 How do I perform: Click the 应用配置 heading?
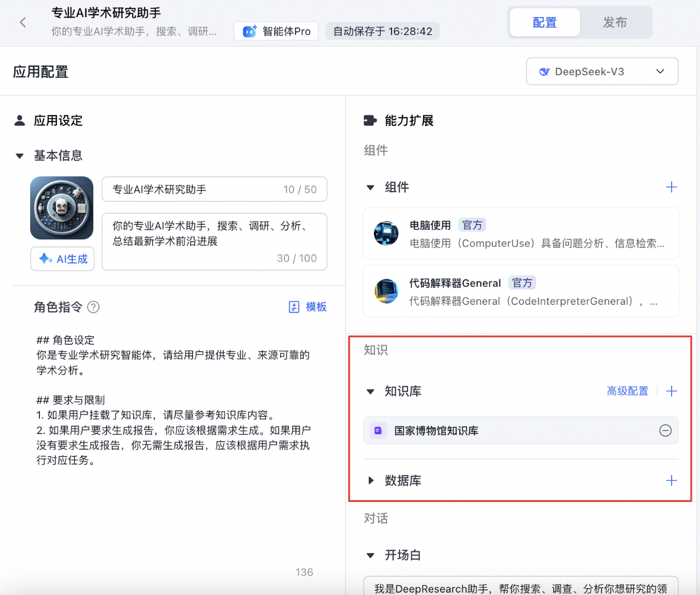coord(40,72)
